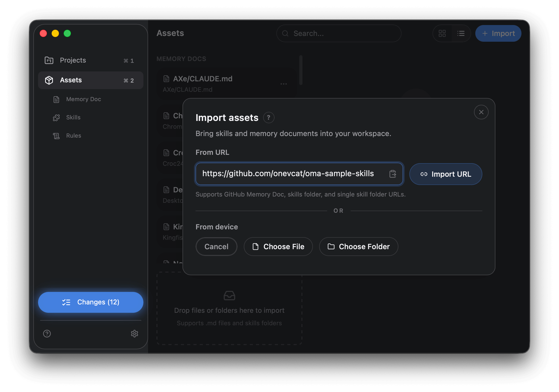Cancel the import dialog

pos(216,247)
